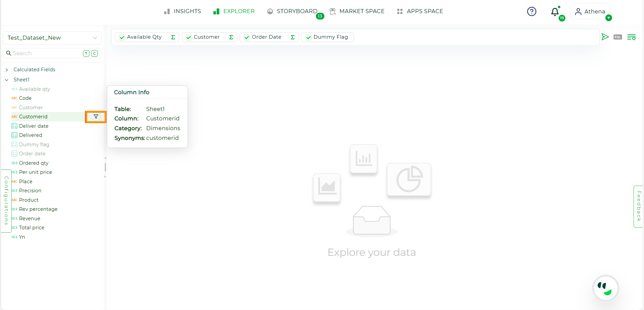Open the Athena user profile menu

(x=591, y=11)
